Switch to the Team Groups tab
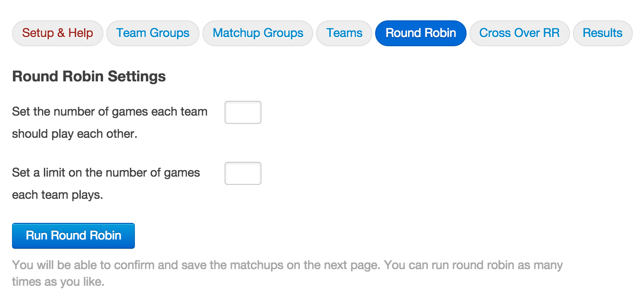This screenshot has width=644, height=307. pos(152,33)
